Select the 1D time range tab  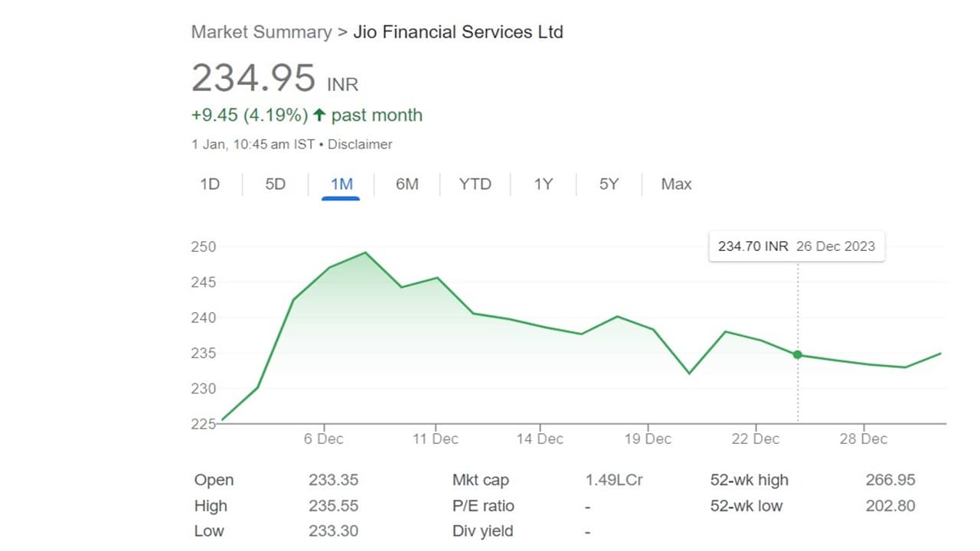pos(210,184)
